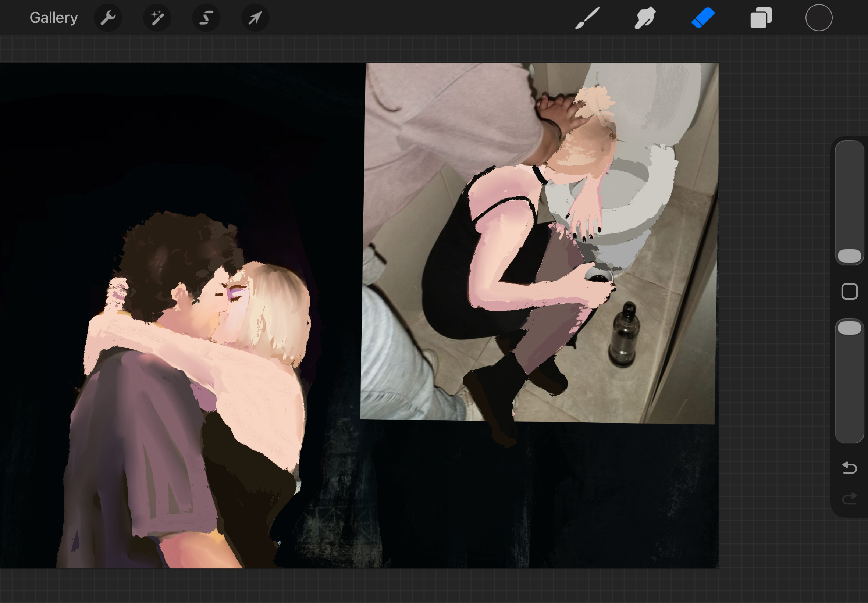Select the Smudge tool
This screenshot has width=868, height=603.
645,18
